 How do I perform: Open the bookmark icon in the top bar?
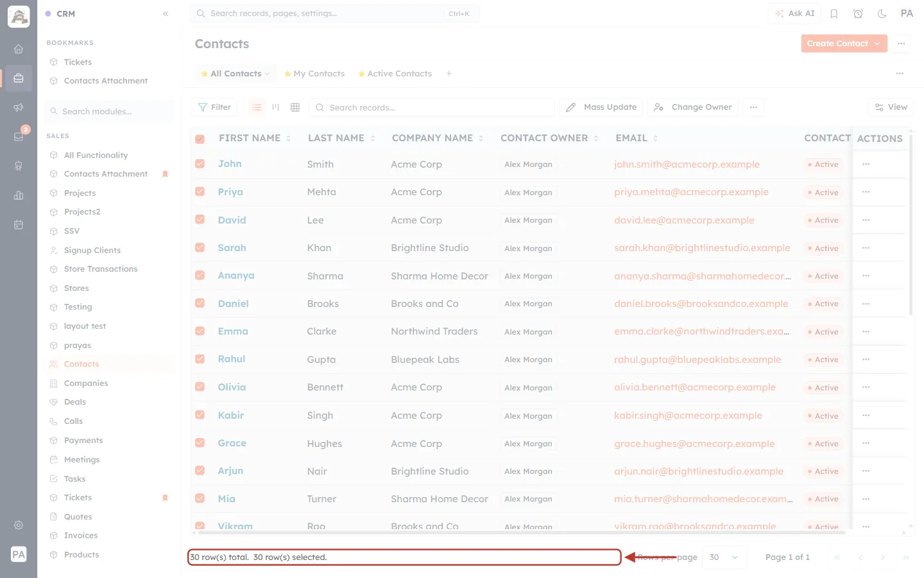click(834, 13)
